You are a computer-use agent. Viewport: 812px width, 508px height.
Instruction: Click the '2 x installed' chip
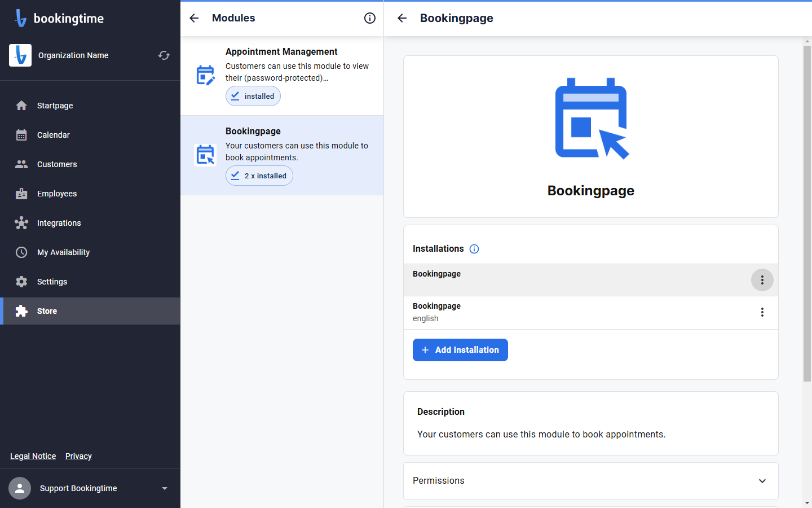259,176
